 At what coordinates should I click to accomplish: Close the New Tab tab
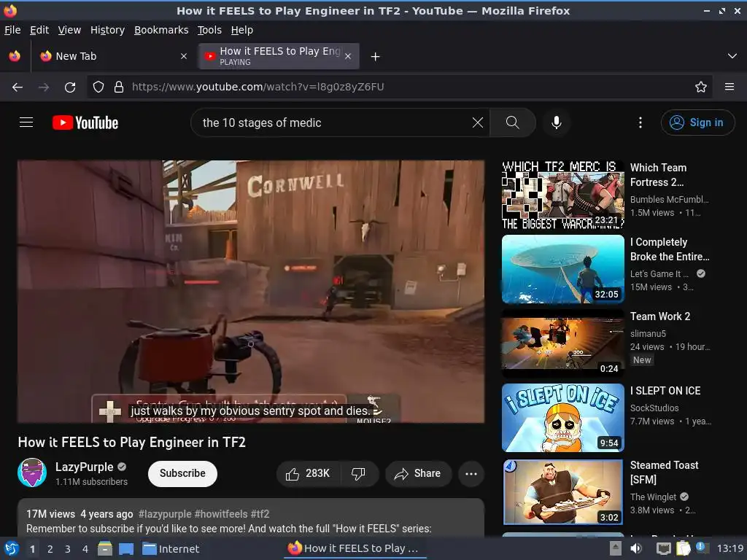point(183,56)
